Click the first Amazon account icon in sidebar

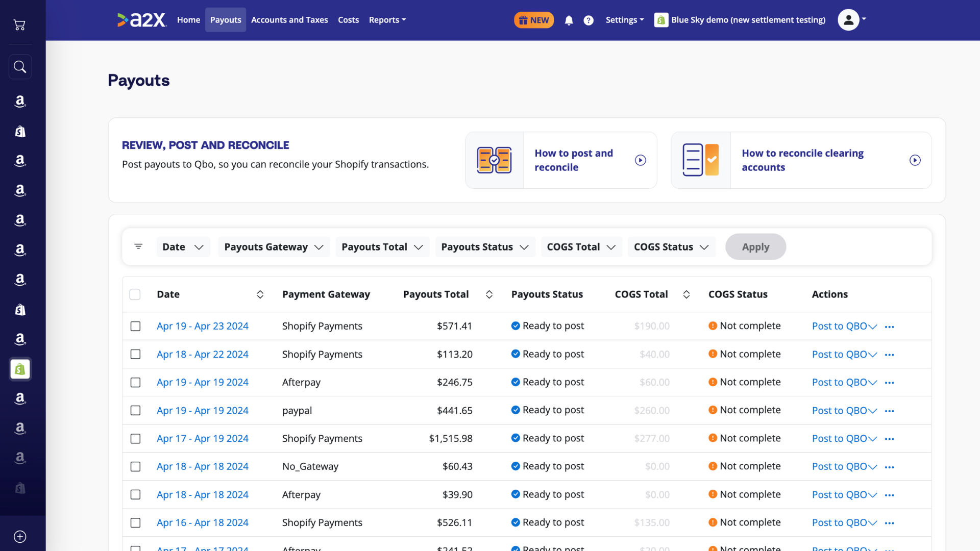click(x=20, y=101)
